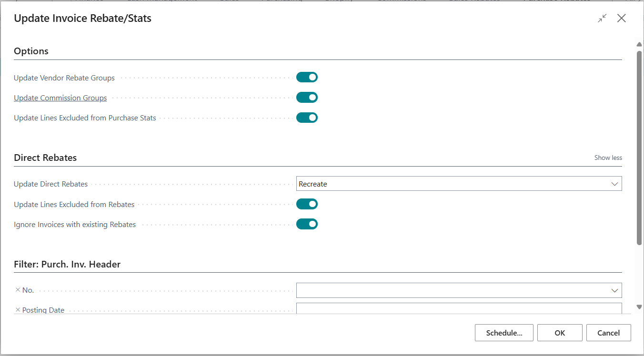Toggle Update Vendor Rebate Groups off

(x=307, y=78)
